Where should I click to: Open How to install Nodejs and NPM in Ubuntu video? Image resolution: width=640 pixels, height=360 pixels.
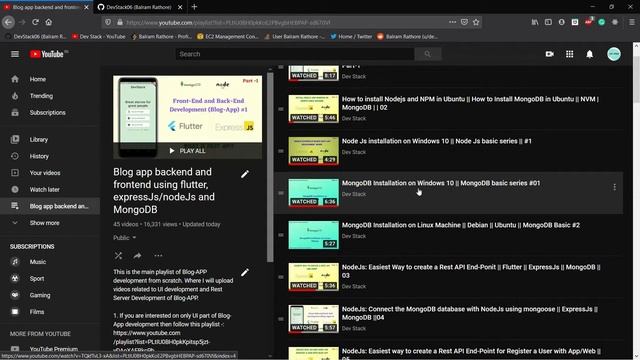pyautogui.click(x=470, y=103)
